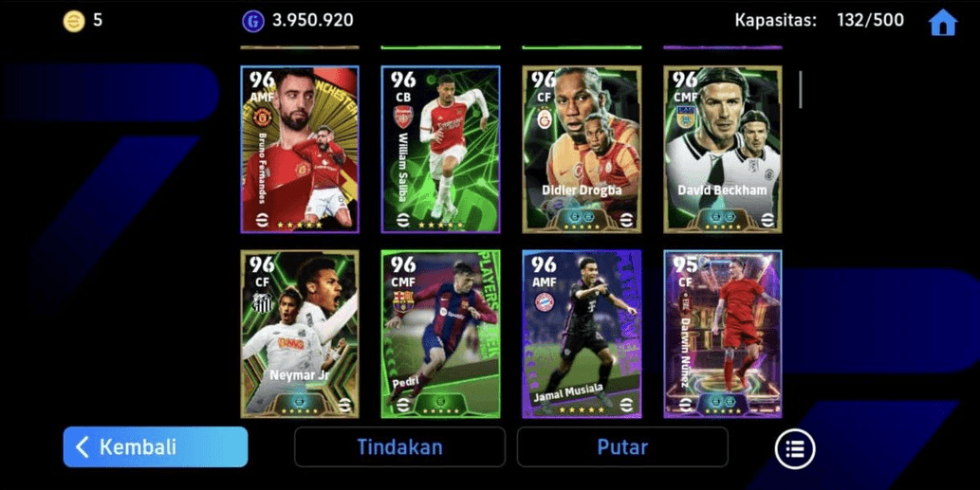The height and width of the screenshot is (490, 980).
Task: Select the William Saliba player card
Action: [440, 150]
